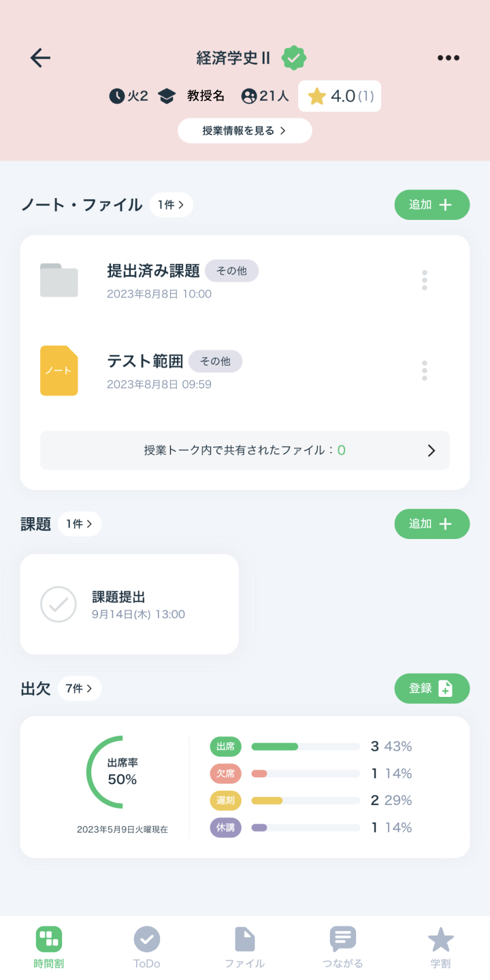The height and width of the screenshot is (980, 490).
Task: Expand 出欠 7件 list
Action: pyautogui.click(x=80, y=689)
